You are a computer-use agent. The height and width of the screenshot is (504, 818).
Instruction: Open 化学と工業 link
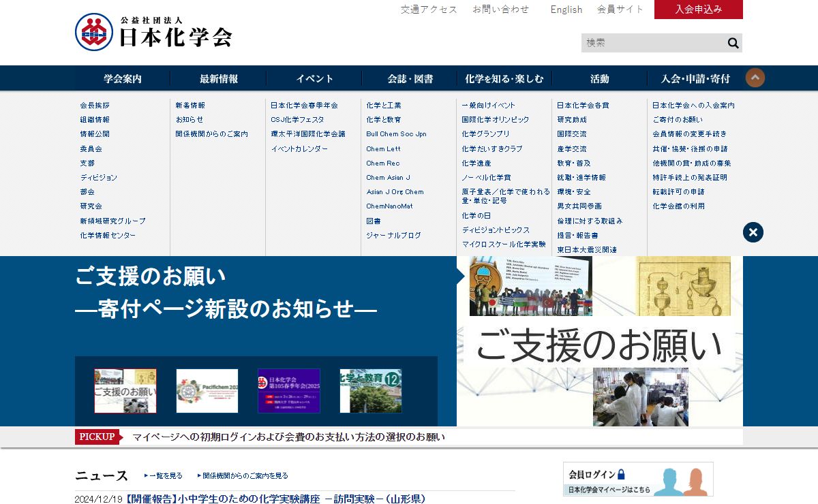384,106
